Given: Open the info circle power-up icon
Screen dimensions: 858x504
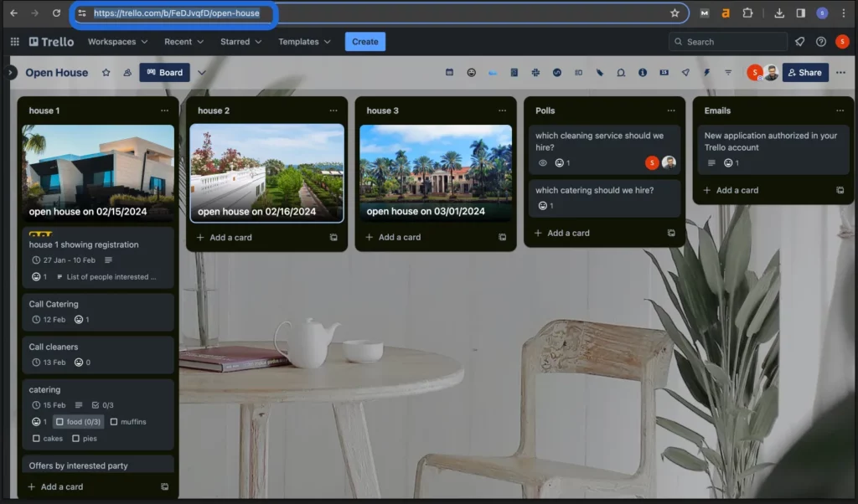Looking at the screenshot, I should tap(643, 72).
